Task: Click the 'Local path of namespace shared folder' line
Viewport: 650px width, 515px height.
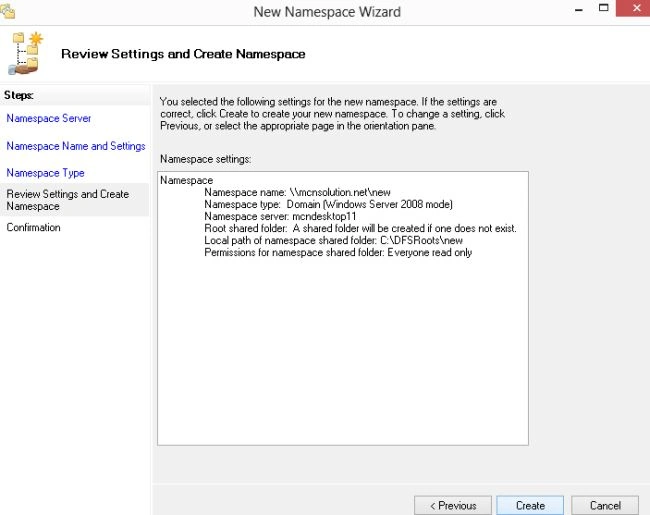Action: [x=333, y=240]
